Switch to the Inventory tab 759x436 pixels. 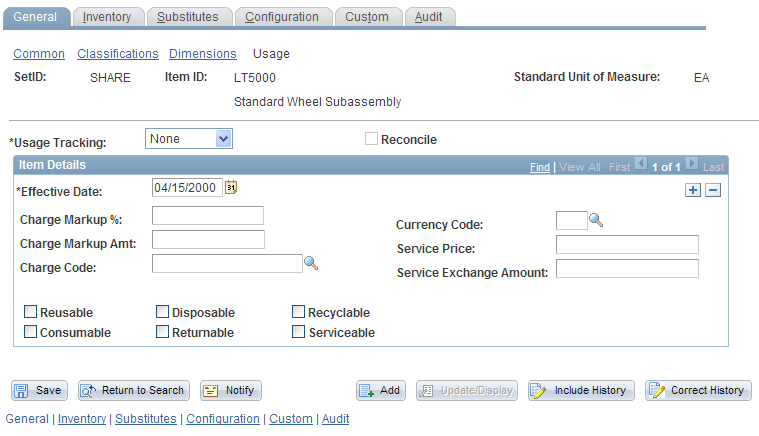(x=107, y=17)
